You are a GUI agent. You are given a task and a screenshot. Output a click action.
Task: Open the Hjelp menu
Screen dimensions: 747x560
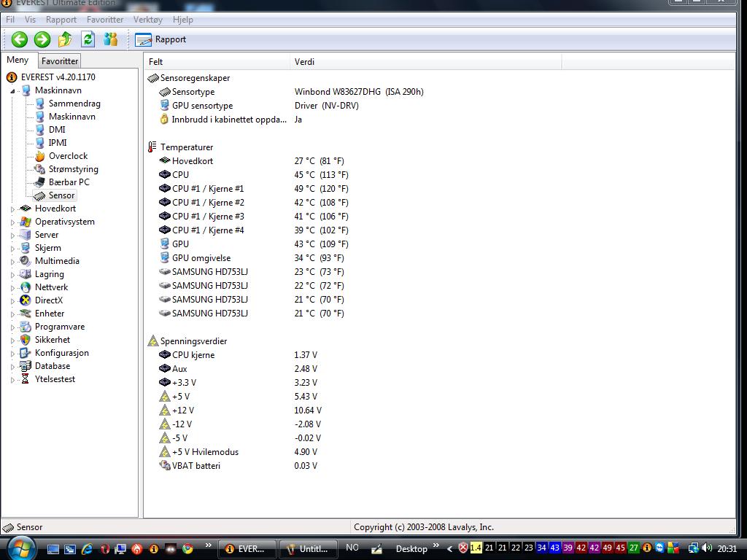[183, 20]
